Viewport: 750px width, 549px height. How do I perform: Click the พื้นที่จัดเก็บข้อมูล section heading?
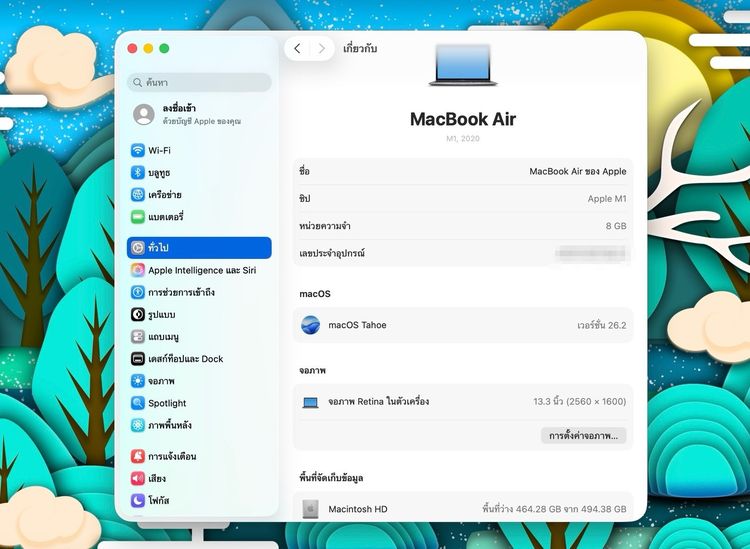coord(331,478)
